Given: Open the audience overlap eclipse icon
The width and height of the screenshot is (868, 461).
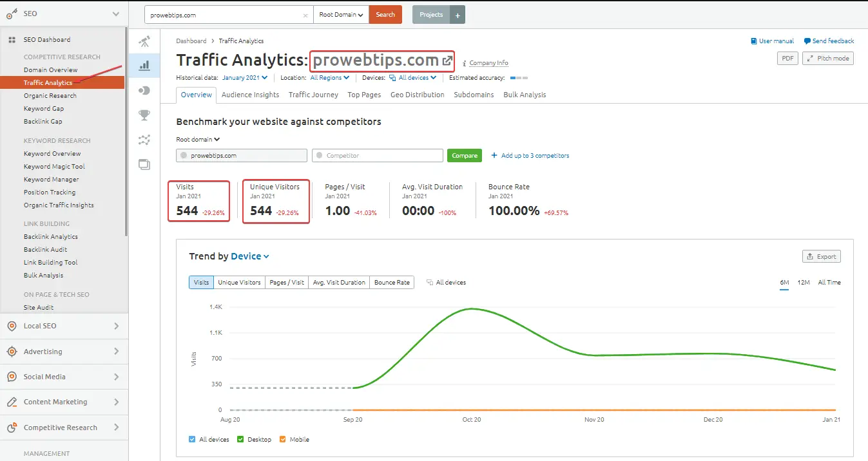Looking at the screenshot, I should [x=144, y=90].
